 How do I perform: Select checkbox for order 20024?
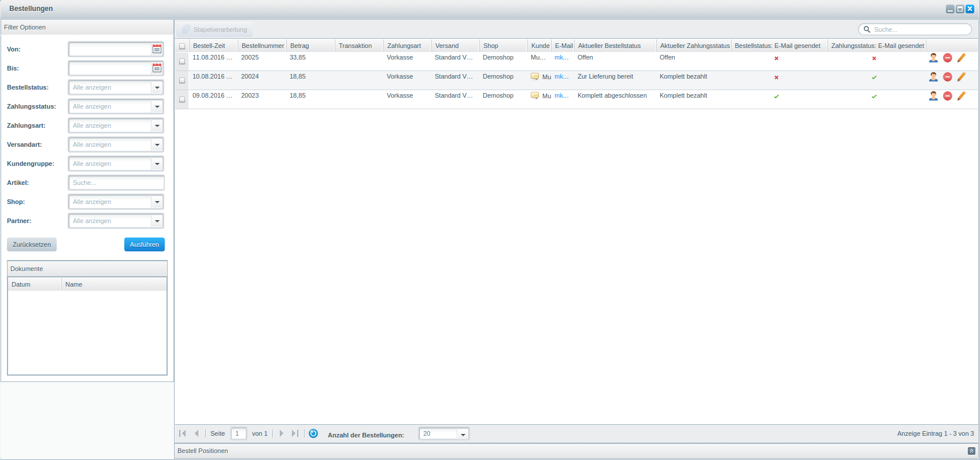point(182,80)
